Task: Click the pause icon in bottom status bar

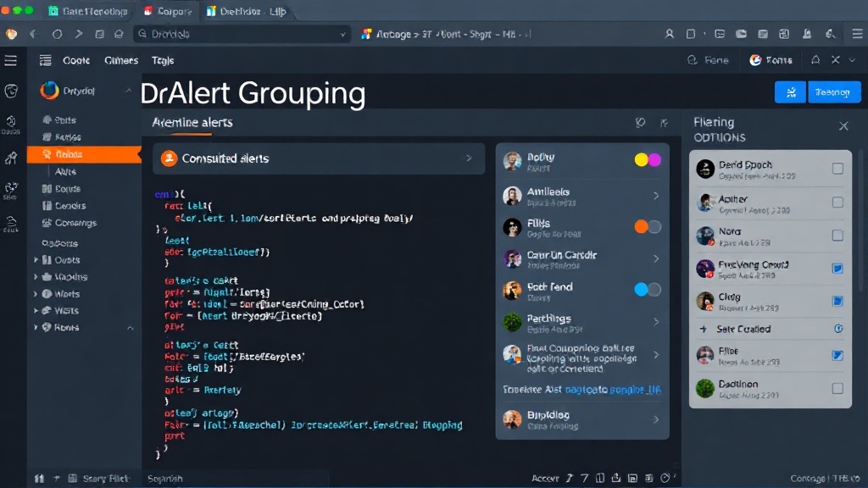Action: pos(39,479)
